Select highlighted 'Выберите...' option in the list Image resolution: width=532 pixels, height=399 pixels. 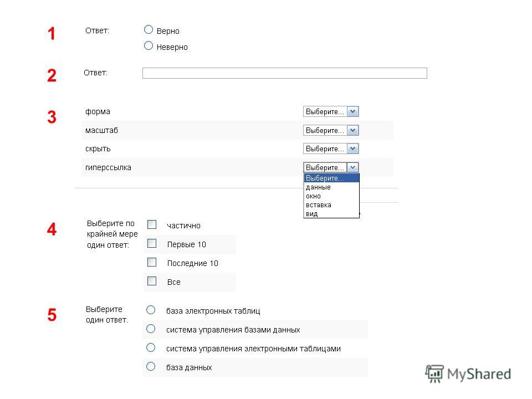coord(331,178)
